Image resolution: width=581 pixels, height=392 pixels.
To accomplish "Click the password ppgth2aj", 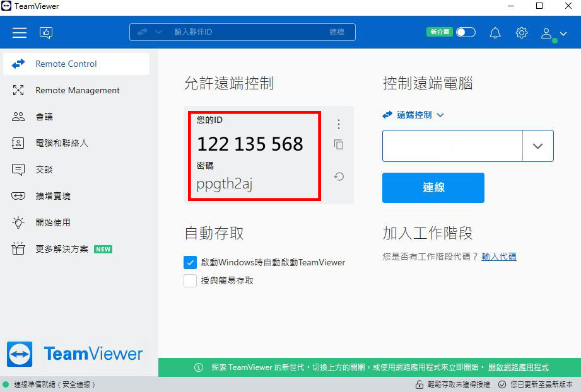I will [225, 184].
